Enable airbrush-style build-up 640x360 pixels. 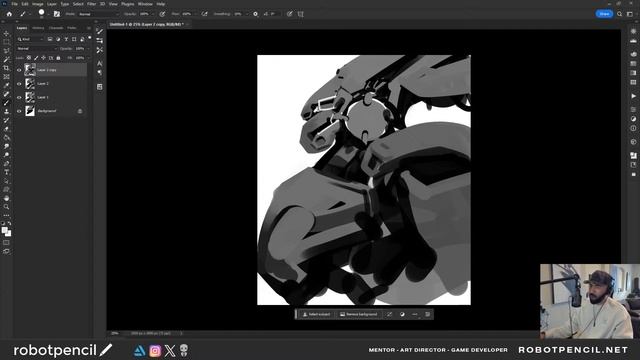point(204,14)
